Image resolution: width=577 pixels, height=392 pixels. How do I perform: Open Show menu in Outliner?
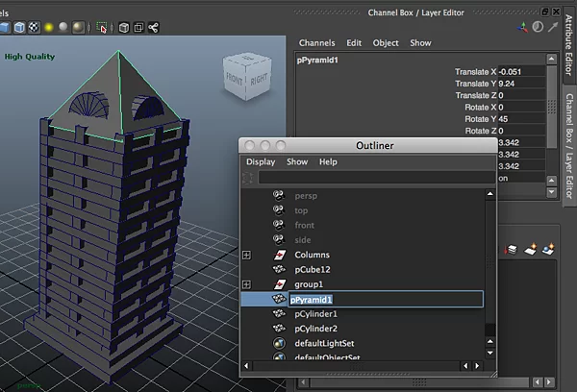pyautogui.click(x=297, y=161)
